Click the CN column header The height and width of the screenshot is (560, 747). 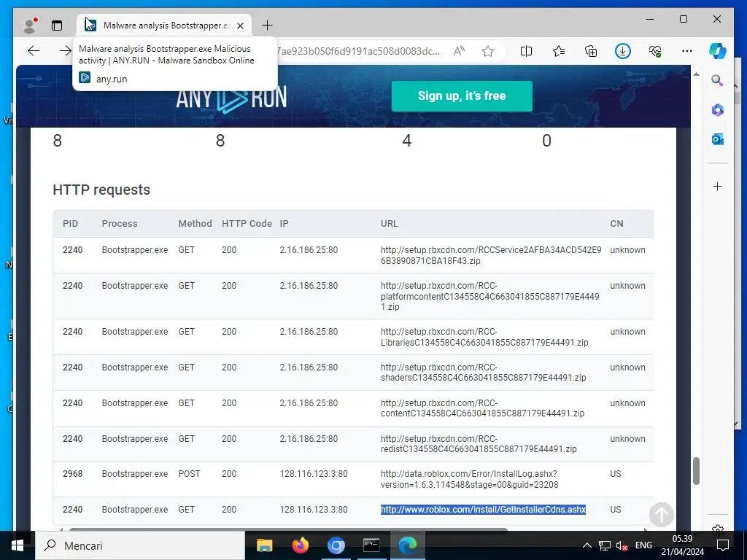(616, 223)
